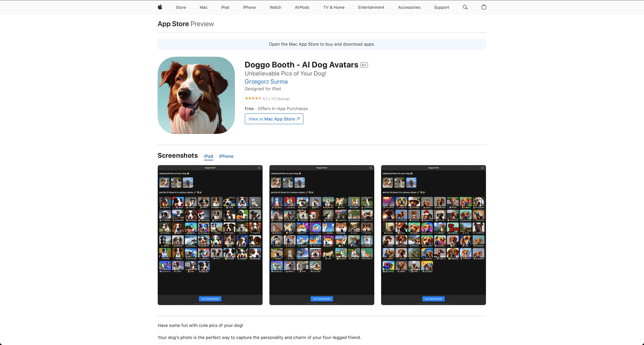Click the Doggo Booth app icon
This screenshot has width=644, height=345.
196,95
